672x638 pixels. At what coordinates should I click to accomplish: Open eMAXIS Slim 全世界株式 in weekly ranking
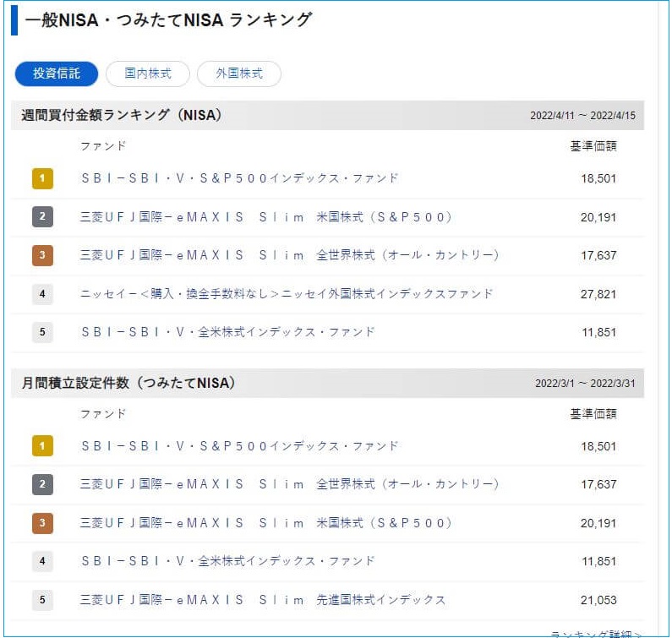pos(289,255)
